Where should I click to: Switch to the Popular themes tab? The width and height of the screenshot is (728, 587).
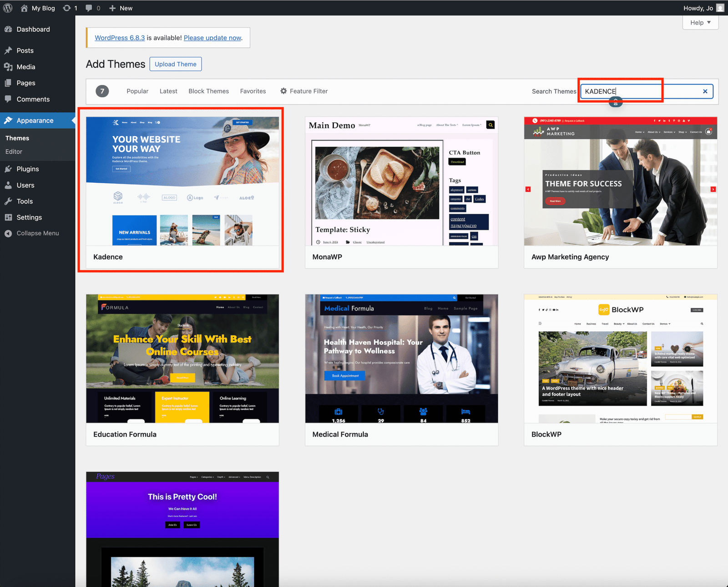pyautogui.click(x=137, y=91)
